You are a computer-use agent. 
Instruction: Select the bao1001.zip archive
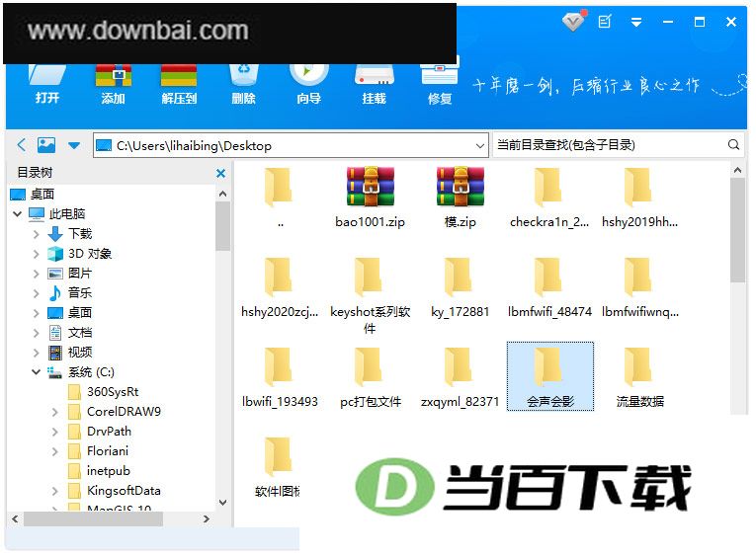click(371, 198)
